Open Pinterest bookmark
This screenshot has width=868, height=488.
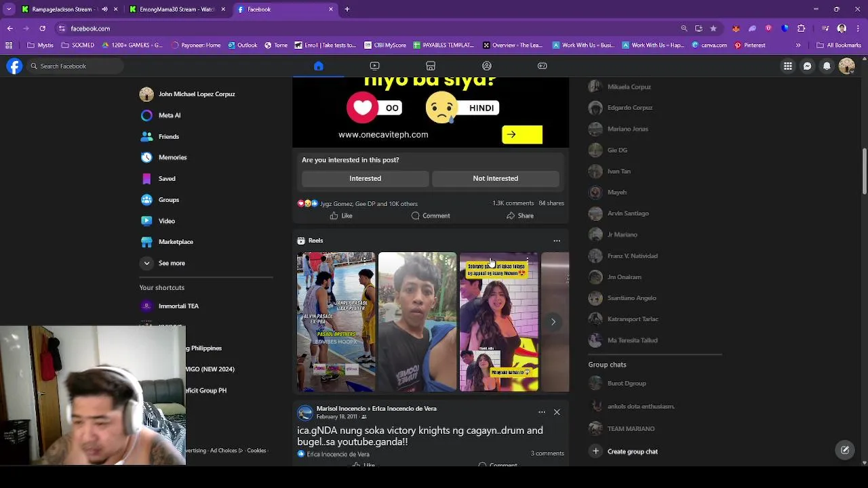pyautogui.click(x=750, y=45)
